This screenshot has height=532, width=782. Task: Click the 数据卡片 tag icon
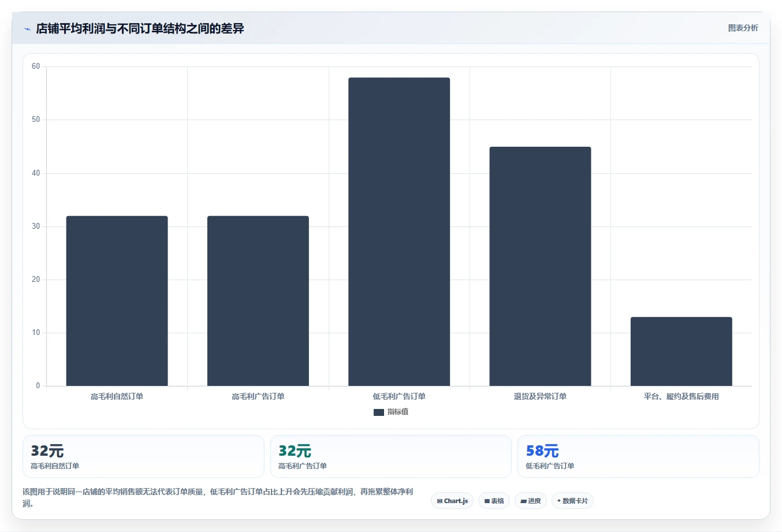pos(558,501)
